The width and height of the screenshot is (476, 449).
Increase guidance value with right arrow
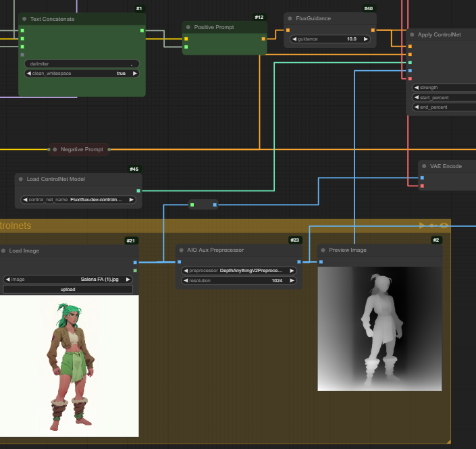pyautogui.click(x=366, y=39)
